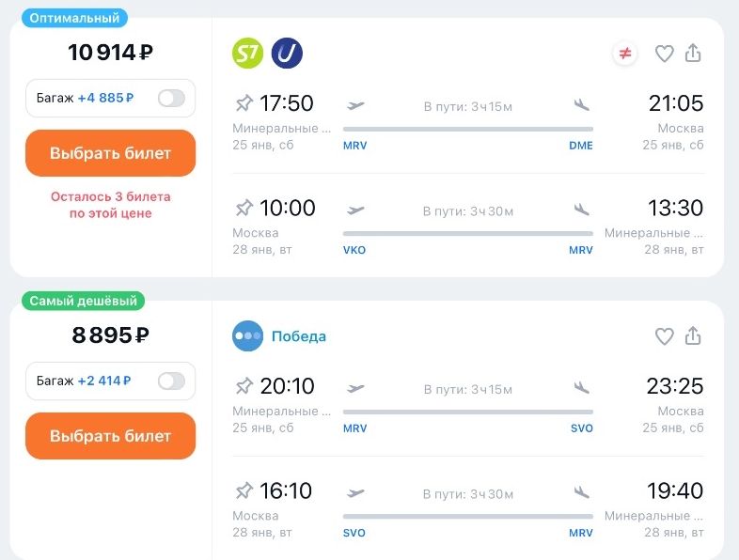This screenshot has height=560, width=739.
Task: Add the 10 914 ₽ ticket to favorites
Action: pyautogui.click(x=665, y=54)
